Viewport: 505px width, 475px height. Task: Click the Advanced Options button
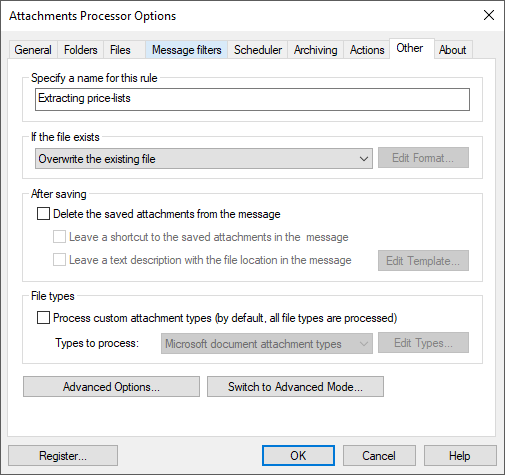[x=111, y=387]
